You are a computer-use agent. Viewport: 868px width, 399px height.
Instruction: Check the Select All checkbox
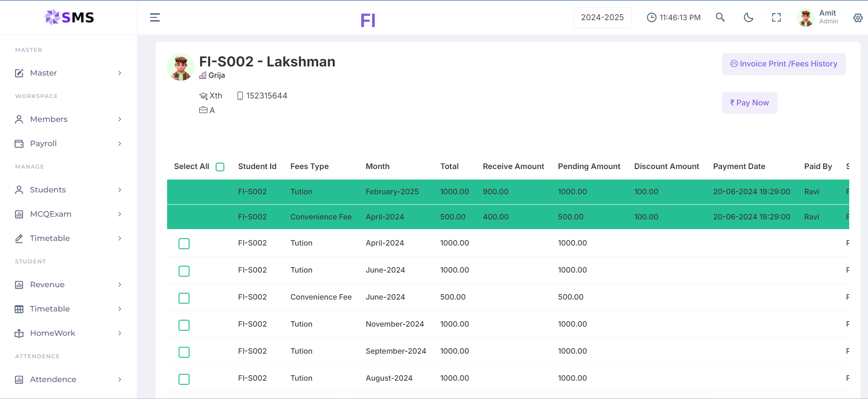pyautogui.click(x=220, y=167)
